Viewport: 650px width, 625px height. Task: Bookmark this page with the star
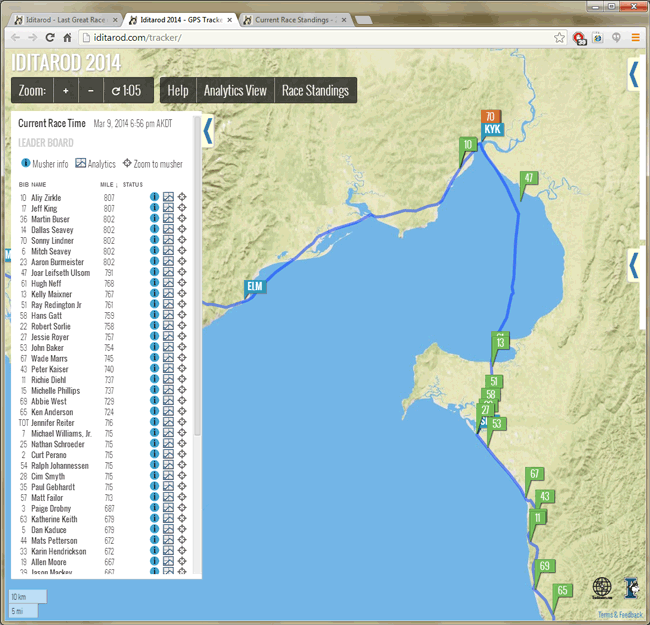tap(559, 38)
